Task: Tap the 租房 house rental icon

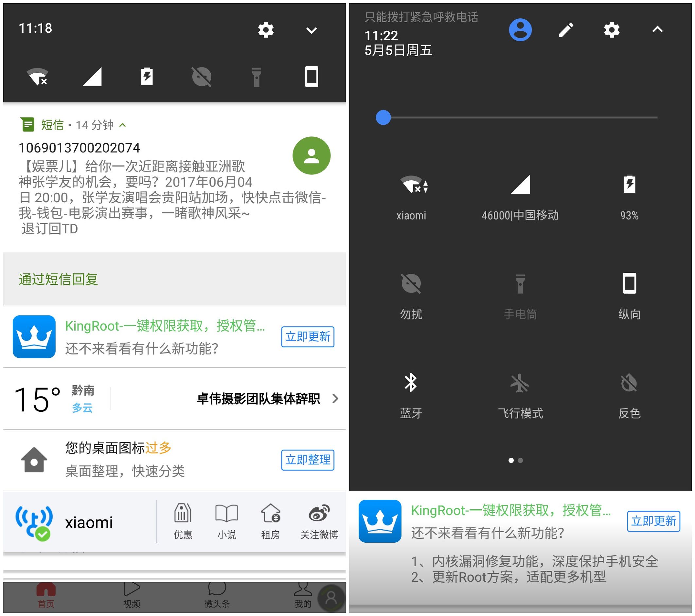Action: (x=270, y=513)
